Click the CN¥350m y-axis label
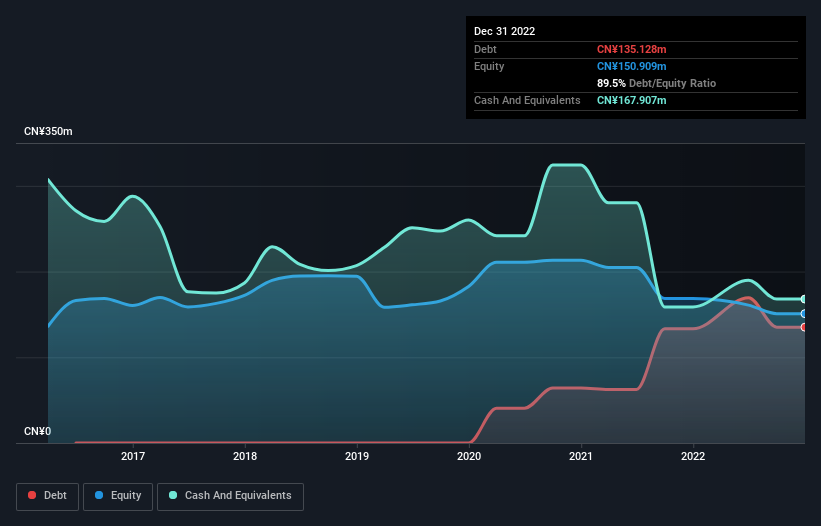The width and height of the screenshot is (821, 526). [x=48, y=131]
